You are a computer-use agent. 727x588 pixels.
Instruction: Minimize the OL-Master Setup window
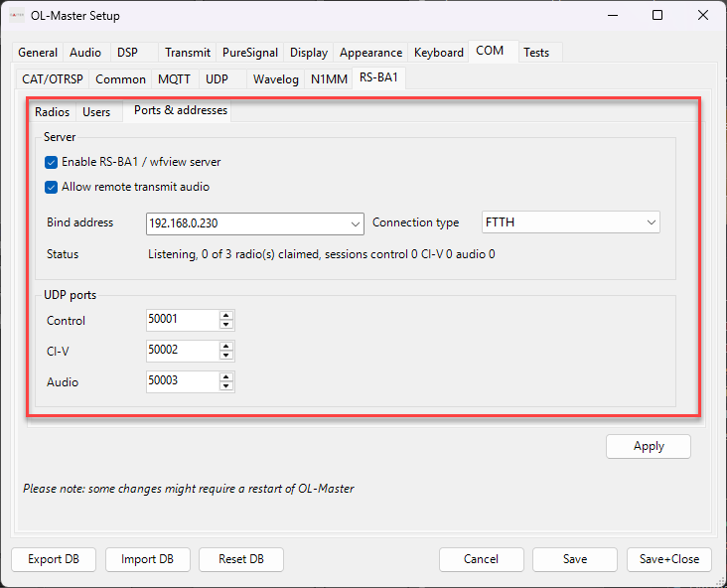click(x=613, y=15)
